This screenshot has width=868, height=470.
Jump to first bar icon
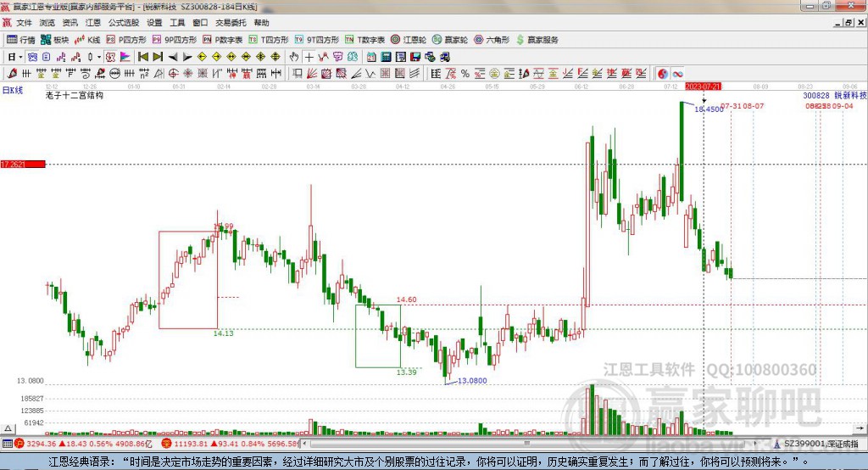point(142,57)
